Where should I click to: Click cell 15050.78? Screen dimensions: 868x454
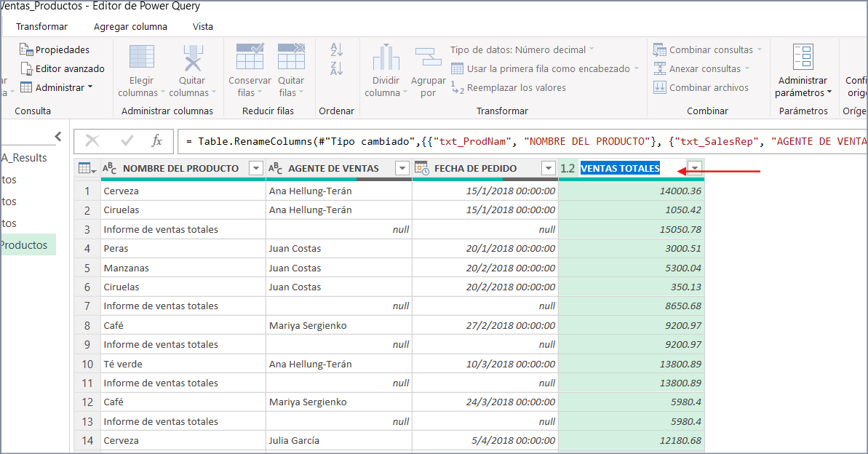point(632,229)
